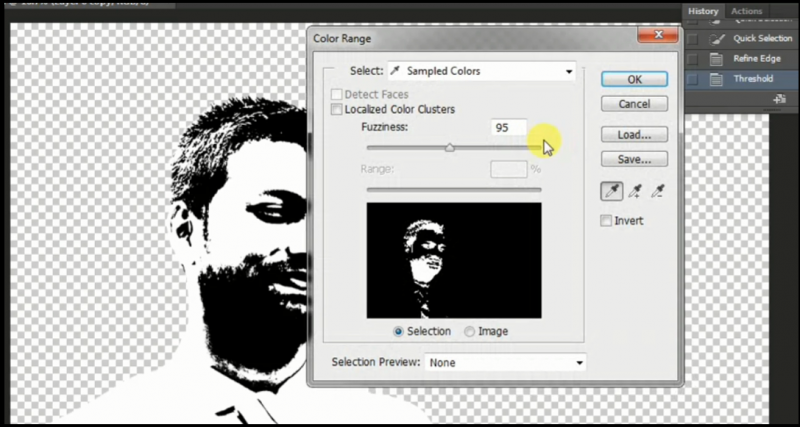Toggle history brush source box beside Threshold
Screen dimensions: 800x427
pyautogui.click(x=692, y=80)
